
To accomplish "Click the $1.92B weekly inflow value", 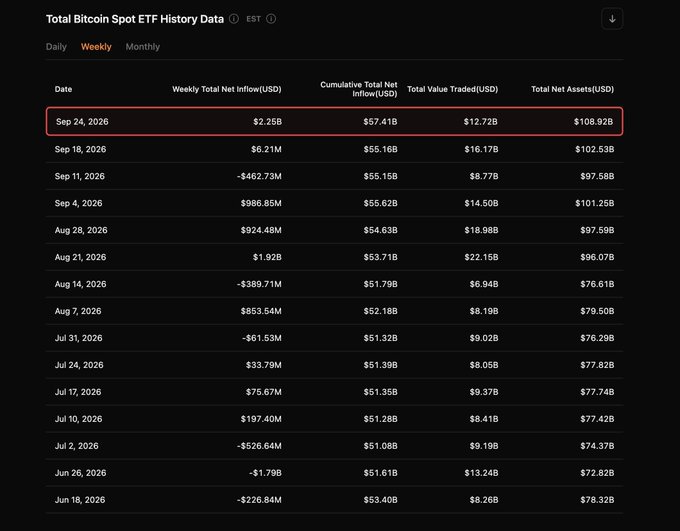I will coord(267,257).
